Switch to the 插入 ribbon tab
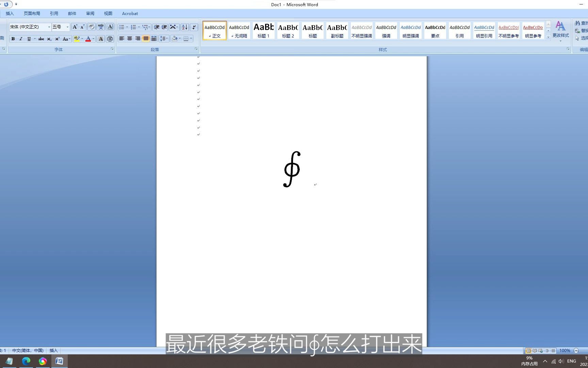This screenshot has height=368, width=588. 10,13
